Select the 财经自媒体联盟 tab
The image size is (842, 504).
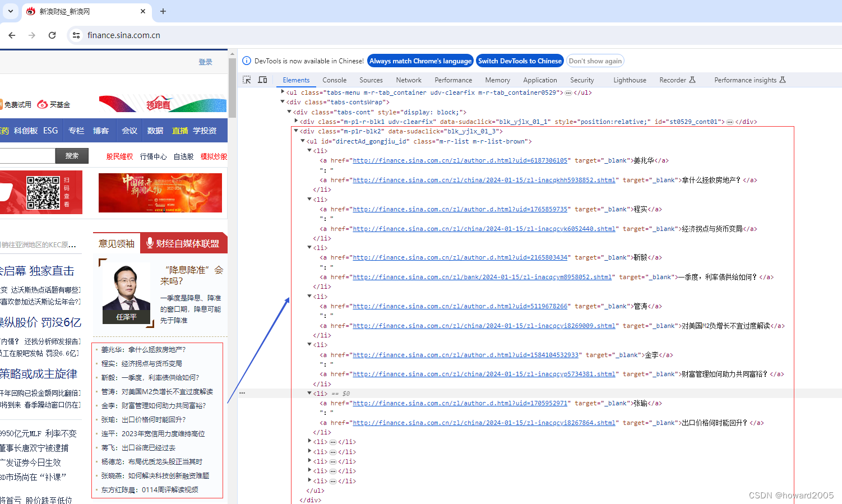pos(183,243)
